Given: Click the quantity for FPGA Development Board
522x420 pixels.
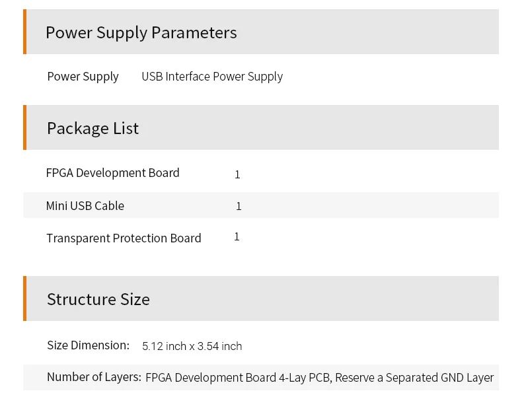Looking at the screenshot, I should click(237, 174).
